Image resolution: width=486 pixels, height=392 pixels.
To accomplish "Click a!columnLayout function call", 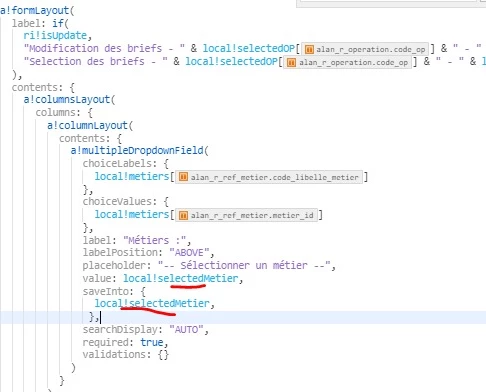I will pos(87,126).
